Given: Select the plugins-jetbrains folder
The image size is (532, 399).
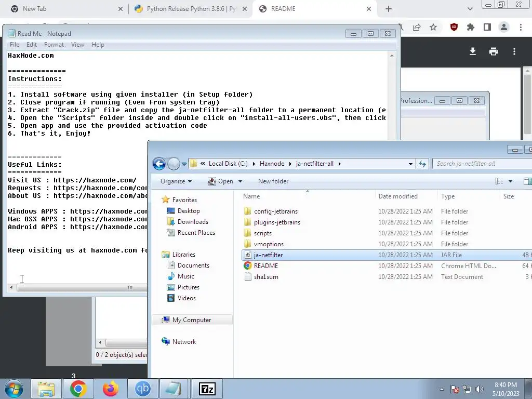Looking at the screenshot, I should pyautogui.click(x=277, y=222).
